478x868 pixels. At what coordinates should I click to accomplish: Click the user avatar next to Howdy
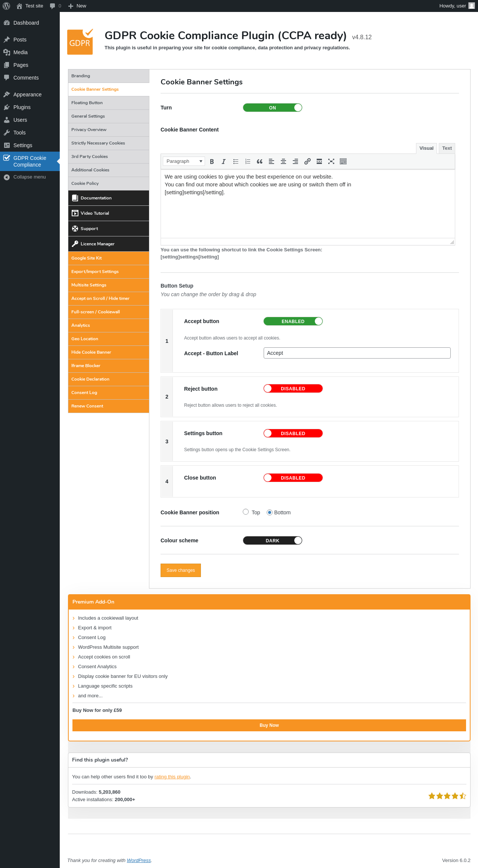pos(472,6)
